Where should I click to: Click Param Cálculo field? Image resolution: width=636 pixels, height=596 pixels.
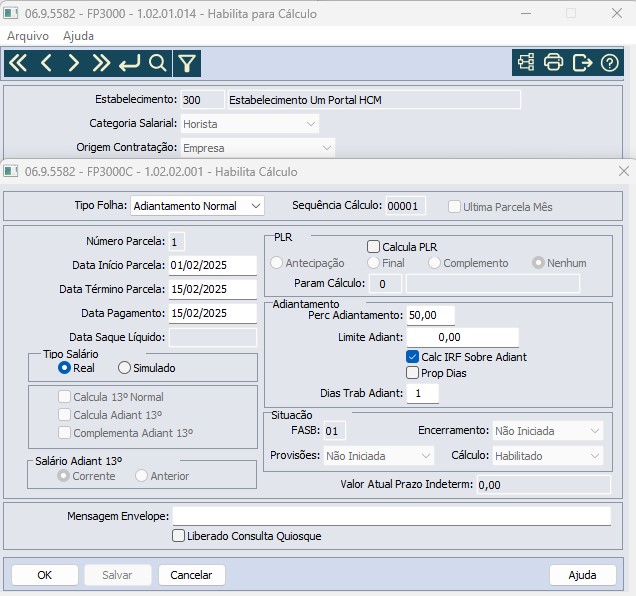pos(385,284)
